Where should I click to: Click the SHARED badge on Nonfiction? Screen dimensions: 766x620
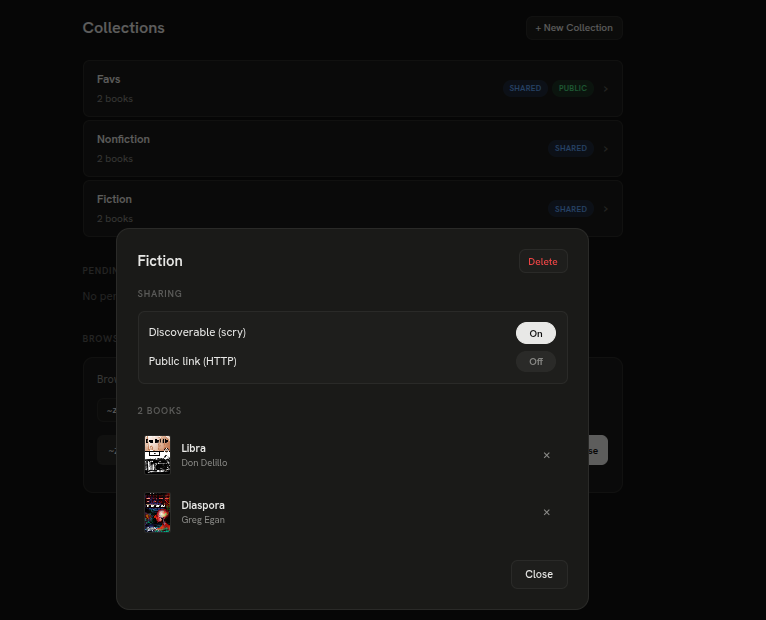pyautogui.click(x=571, y=149)
